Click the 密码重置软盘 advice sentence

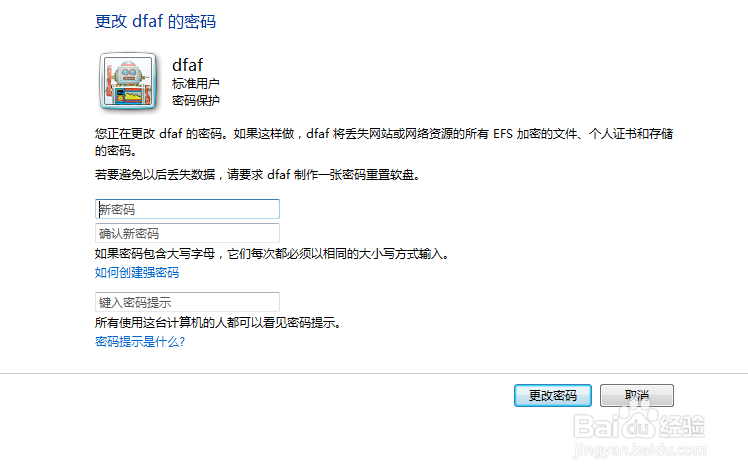tap(257, 175)
